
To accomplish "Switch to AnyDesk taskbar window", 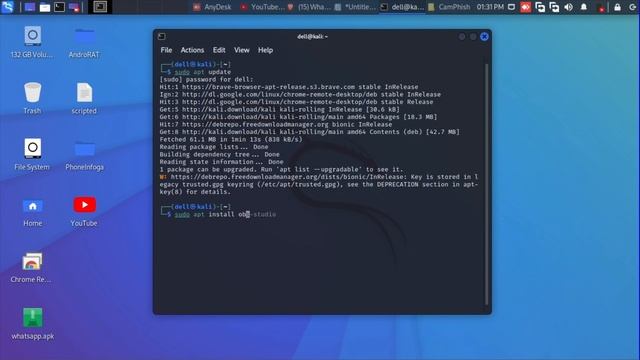I will tap(212, 7).
